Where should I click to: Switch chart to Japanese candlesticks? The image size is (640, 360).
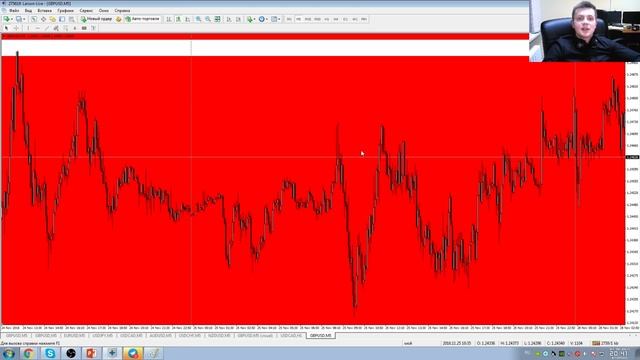[178, 19]
